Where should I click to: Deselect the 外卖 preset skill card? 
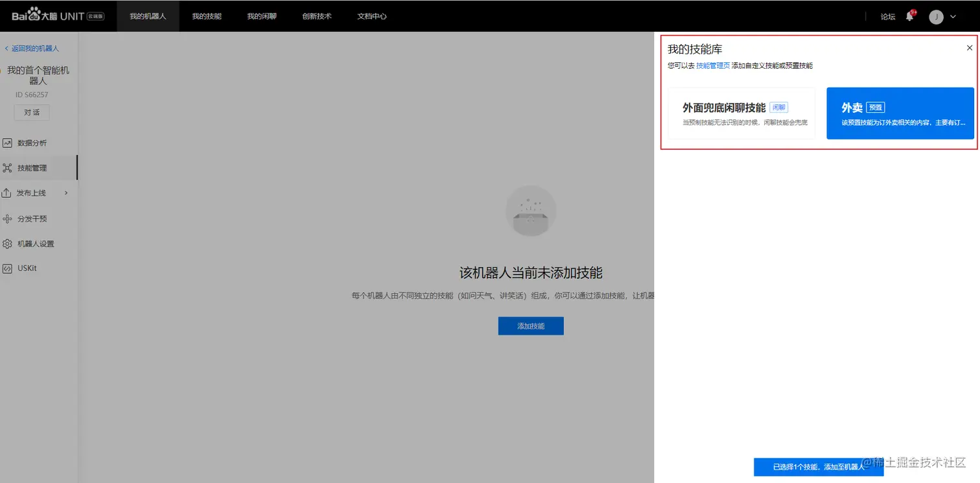(x=900, y=113)
